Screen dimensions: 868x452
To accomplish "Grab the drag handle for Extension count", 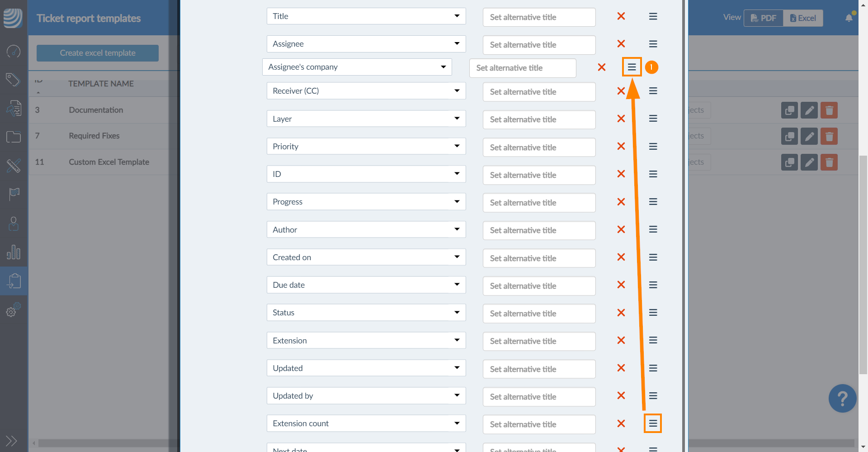I will [x=653, y=423].
